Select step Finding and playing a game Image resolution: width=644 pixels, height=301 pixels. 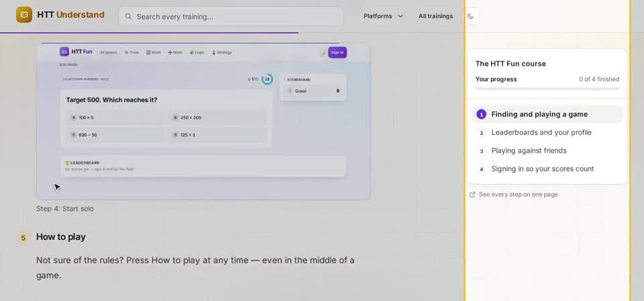[547, 114]
